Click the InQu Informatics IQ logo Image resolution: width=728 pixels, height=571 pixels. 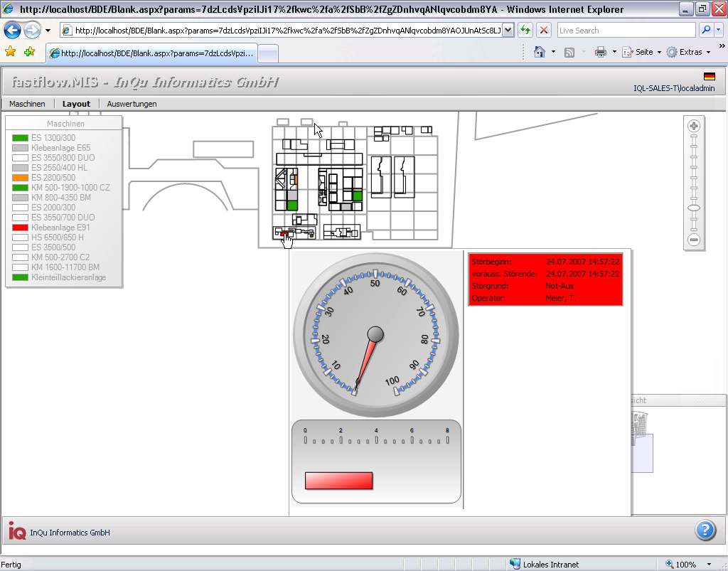pyautogui.click(x=17, y=531)
